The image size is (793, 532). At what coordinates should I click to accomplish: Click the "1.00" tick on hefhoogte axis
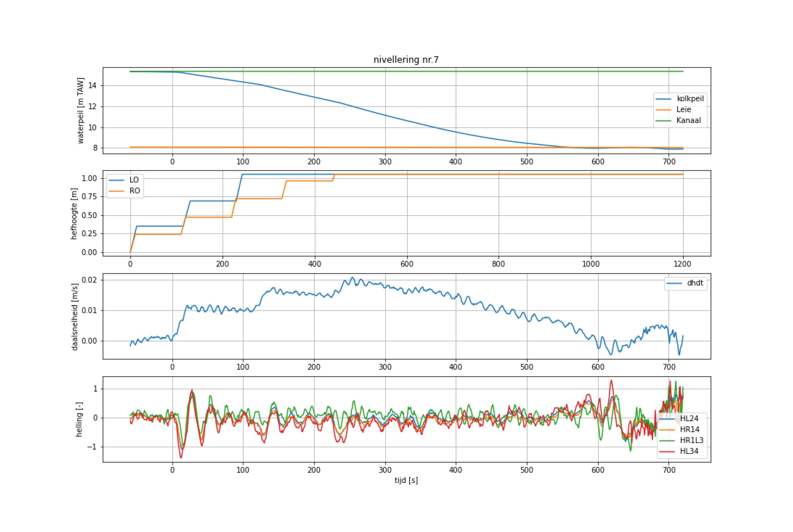point(90,178)
